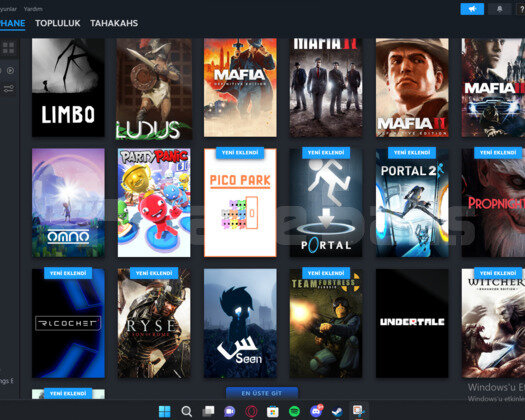Select the Party Panic cover

(x=154, y=203)
